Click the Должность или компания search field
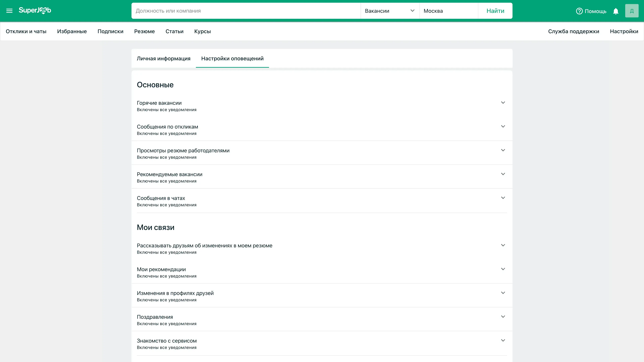This screenshot has height=362, width=644. [x=246, y=11]
